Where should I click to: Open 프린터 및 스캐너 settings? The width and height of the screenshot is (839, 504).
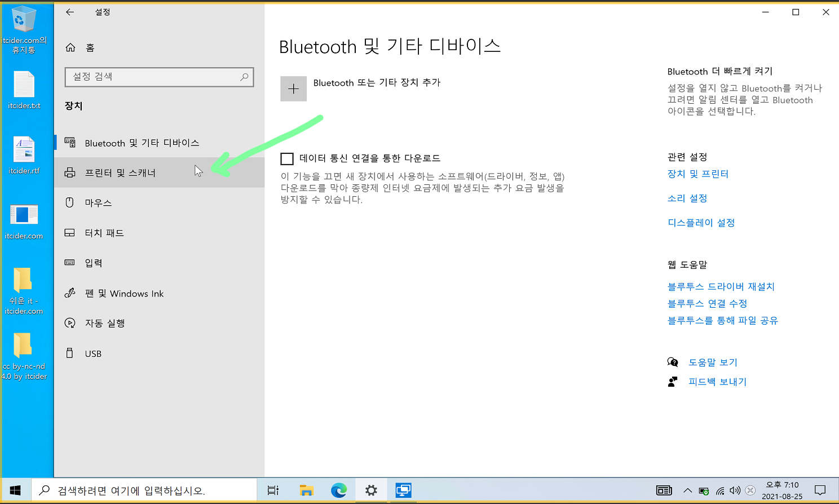160,173
